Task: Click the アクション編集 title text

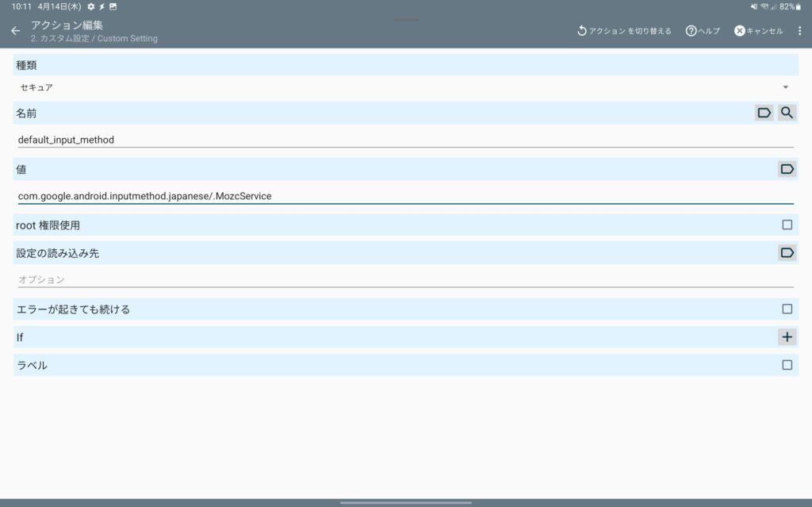Action: coord(67,25)
